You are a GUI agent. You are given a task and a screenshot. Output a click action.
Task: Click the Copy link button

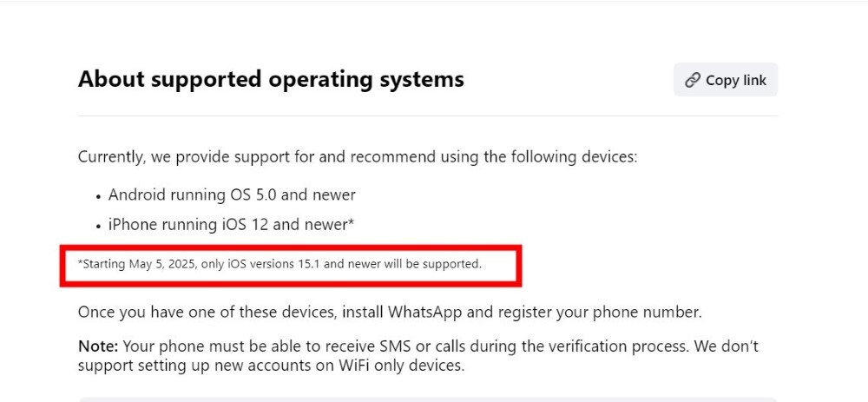(x=726, y=80)
